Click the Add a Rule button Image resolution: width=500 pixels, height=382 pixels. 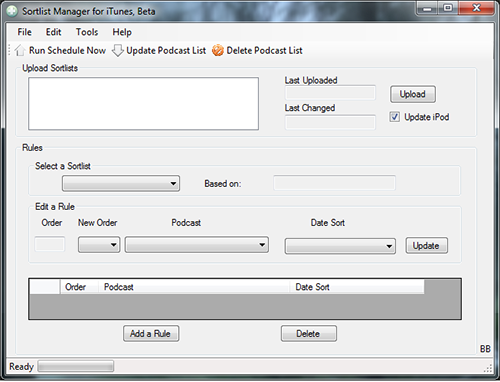click(x=151, y=333)
